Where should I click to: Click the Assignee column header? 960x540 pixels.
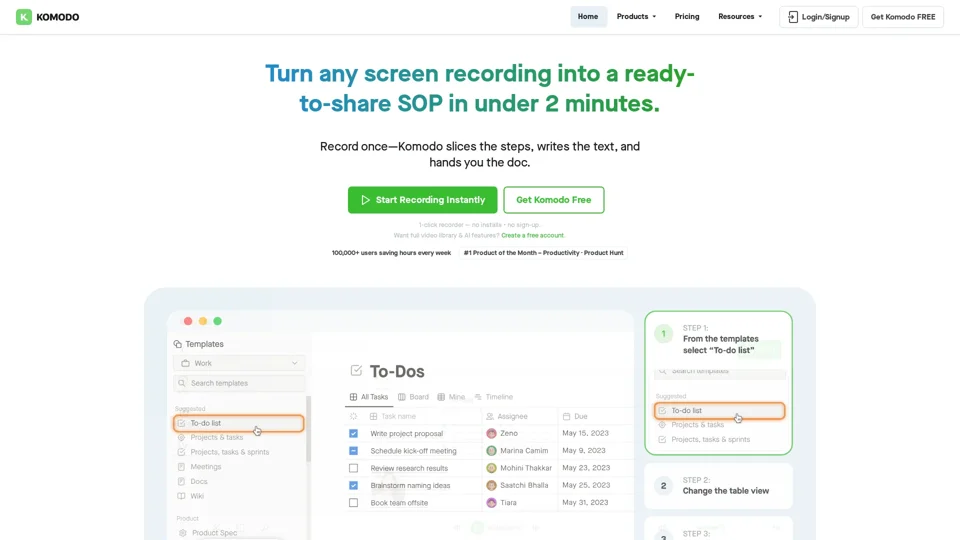512,416
